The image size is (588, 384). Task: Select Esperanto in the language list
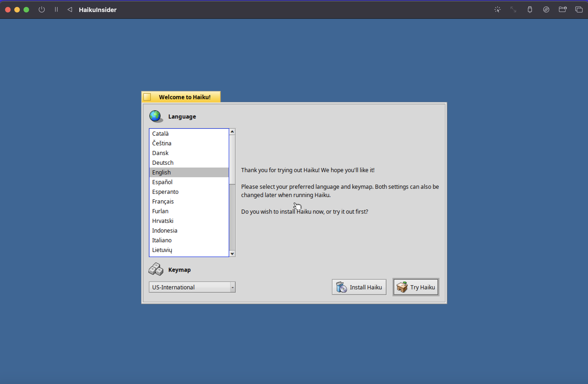pyautogui.click(x=189, y=192)
